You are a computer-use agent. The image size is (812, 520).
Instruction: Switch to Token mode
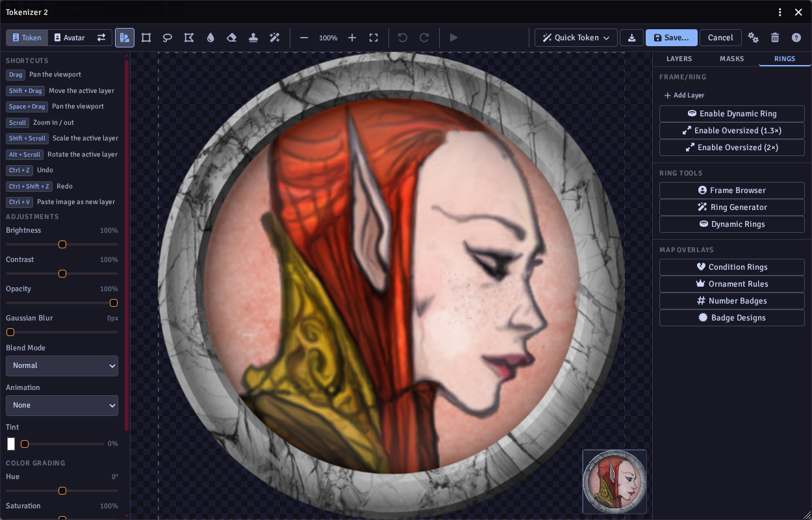pos(27,38)
